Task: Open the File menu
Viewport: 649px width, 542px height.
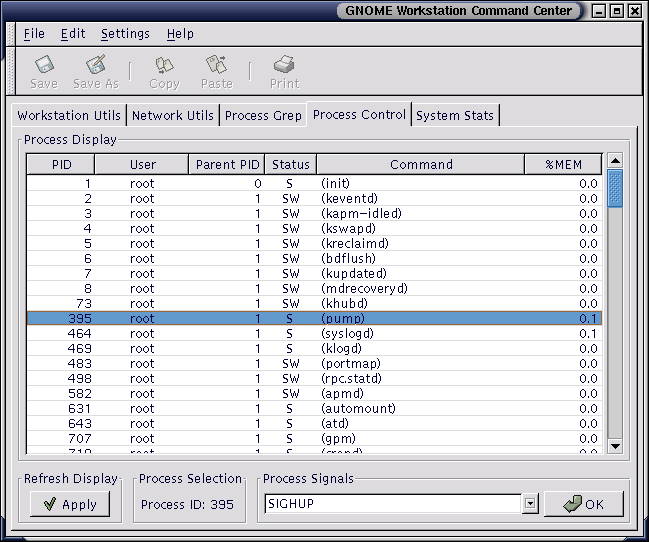Action: click(x=34, y=34)
